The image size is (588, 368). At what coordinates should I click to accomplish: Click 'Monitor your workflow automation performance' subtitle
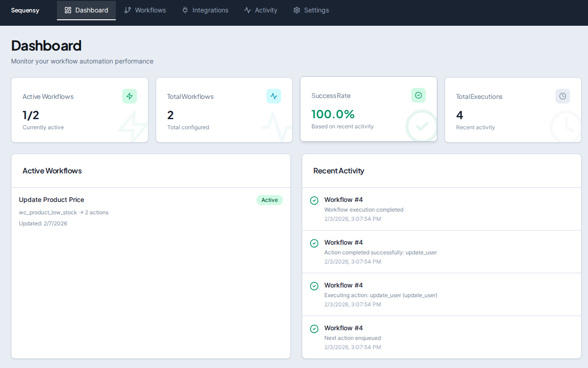tap(82, 61)
